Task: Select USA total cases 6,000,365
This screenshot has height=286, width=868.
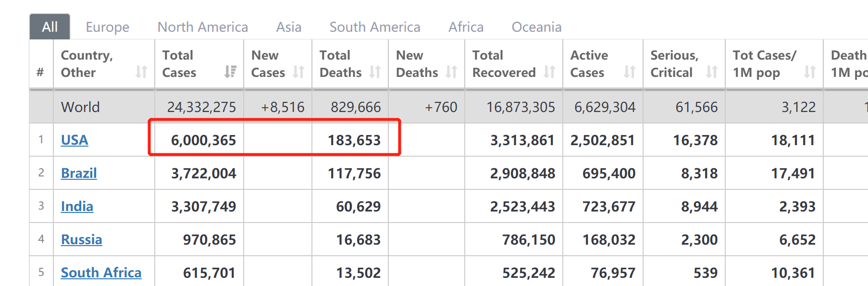Action: pos(203,140)
